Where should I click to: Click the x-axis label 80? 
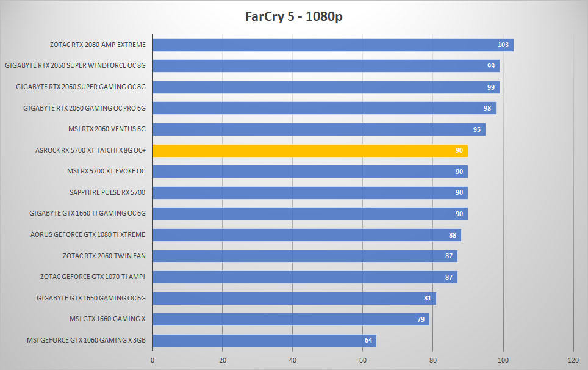(x=432, y=360)
